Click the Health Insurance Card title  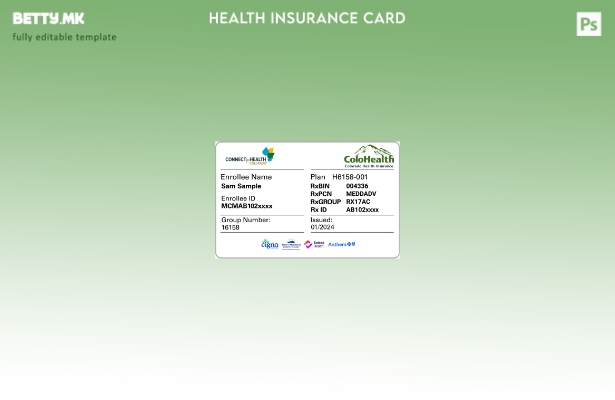point(307,18)
